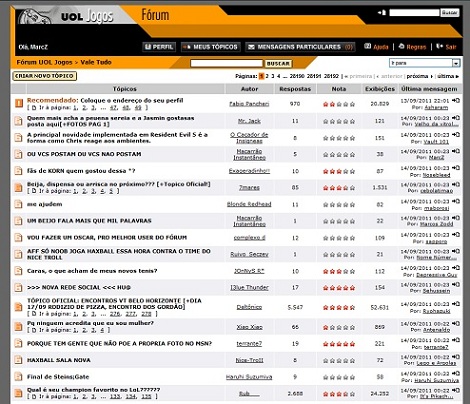The height and width of the screenshot is (404, 470).
Task: Open last poster 'Asharam' profile
Action: [436, 108]
